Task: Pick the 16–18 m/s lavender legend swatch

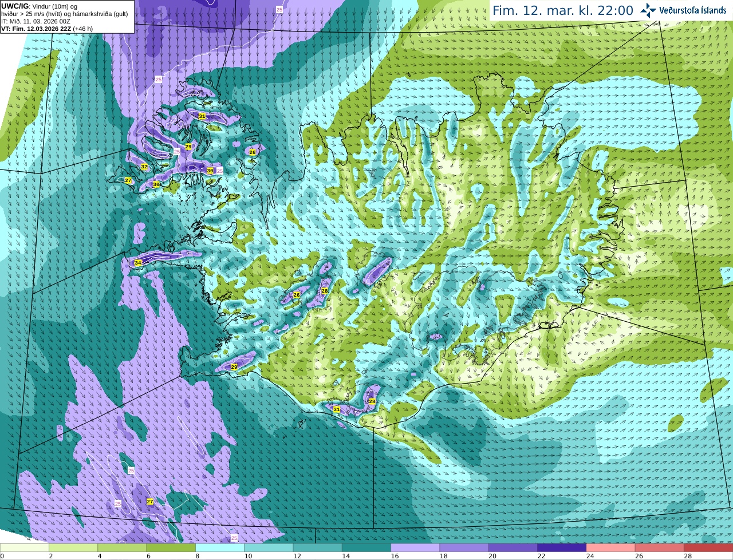Action: coord(415,548)
